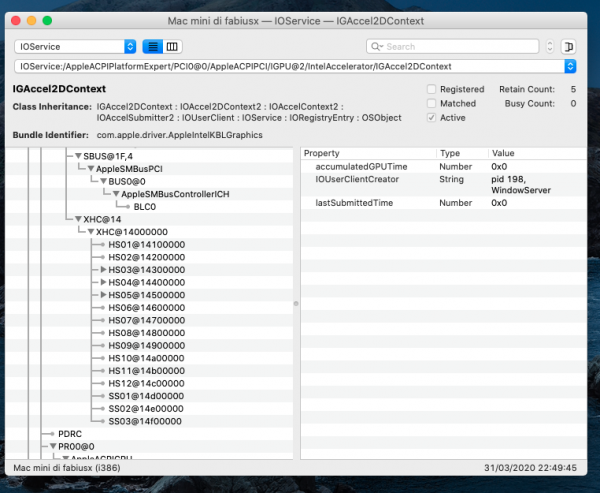Select the lastSubmittedTime property row

[443, 203]
